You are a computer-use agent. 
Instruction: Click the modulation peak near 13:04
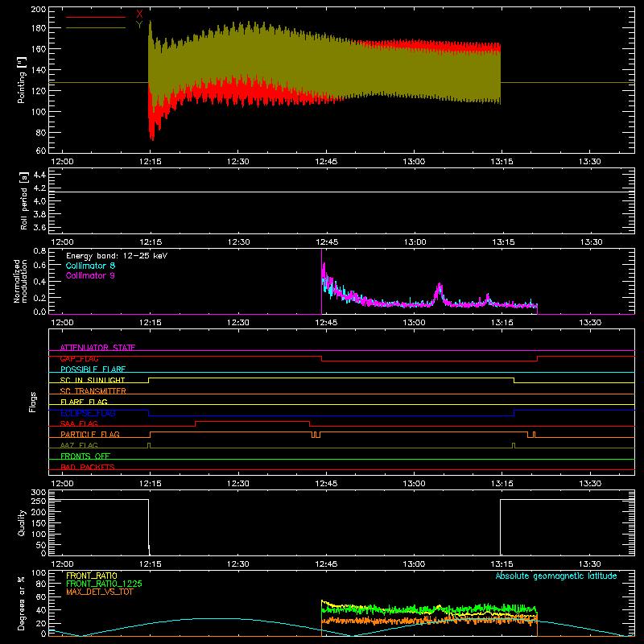click(x=440, y=285)
